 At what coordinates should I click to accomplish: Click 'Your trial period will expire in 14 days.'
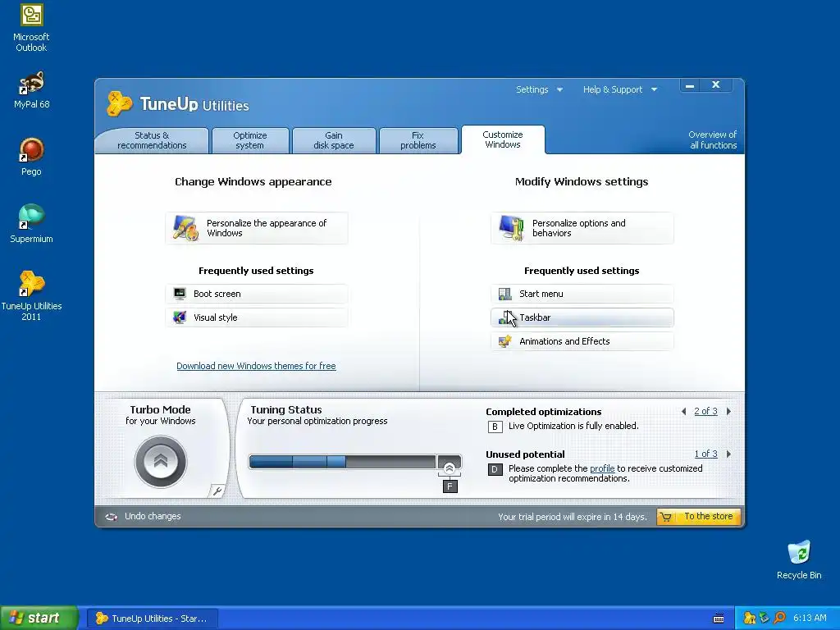tap(573, 517)
